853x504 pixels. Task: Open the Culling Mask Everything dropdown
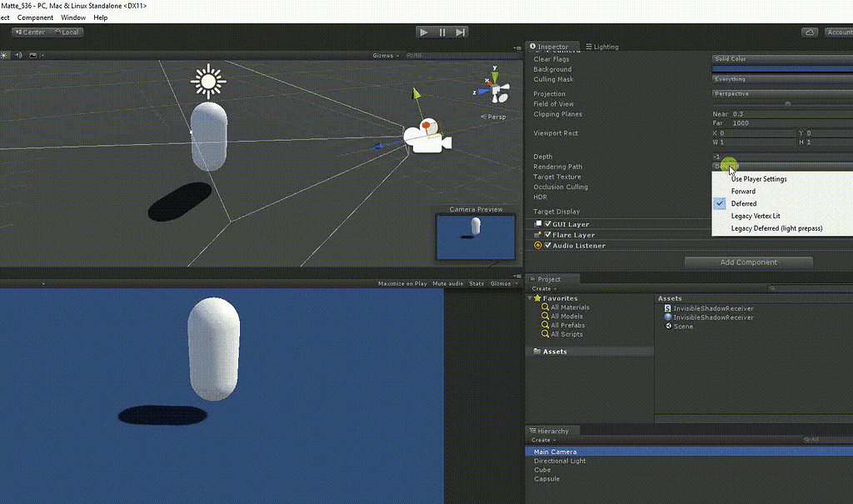click(x=781, y=78)
